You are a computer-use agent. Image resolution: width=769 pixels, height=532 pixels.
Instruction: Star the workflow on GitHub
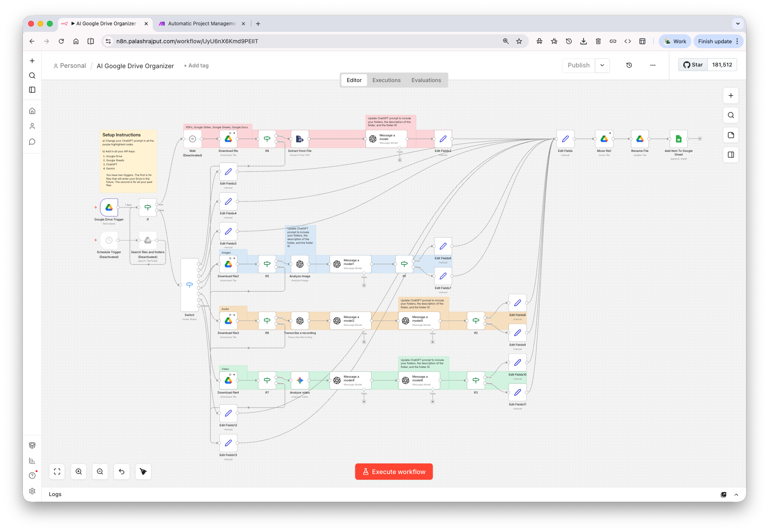[x=692, y=65]
